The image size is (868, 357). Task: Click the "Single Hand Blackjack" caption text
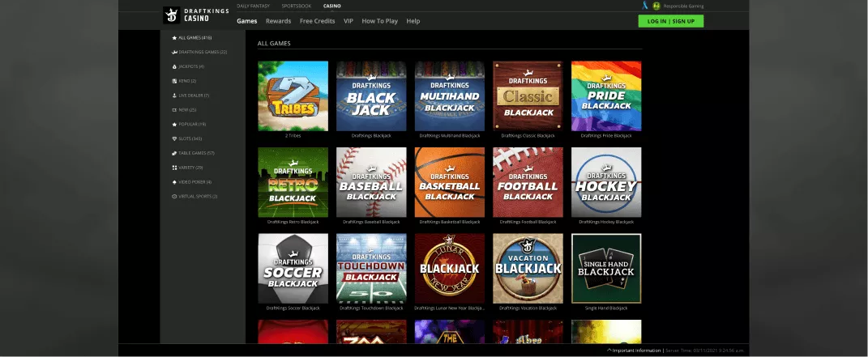(x=606, y=308)
